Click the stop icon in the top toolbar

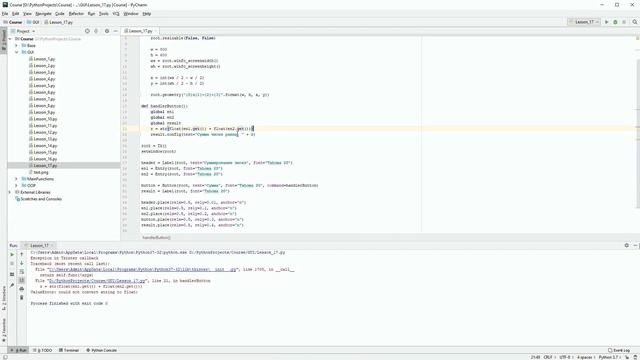click(624, 22)
